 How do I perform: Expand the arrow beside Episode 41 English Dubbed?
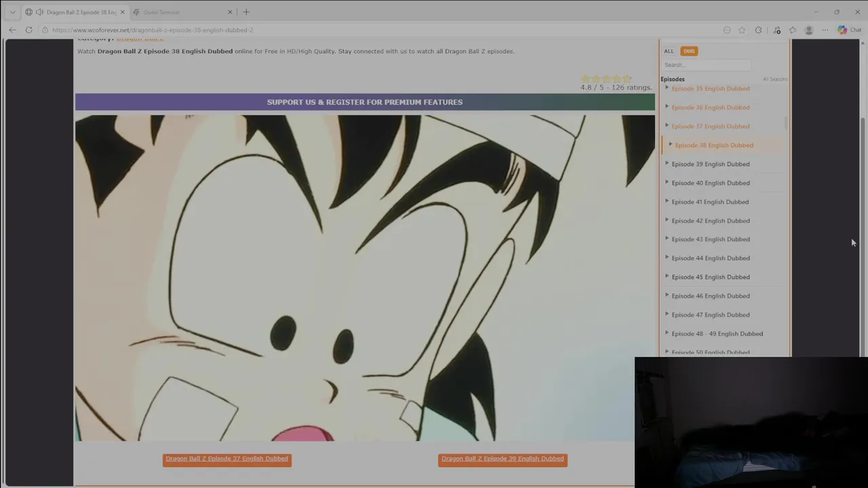(667, 201)
